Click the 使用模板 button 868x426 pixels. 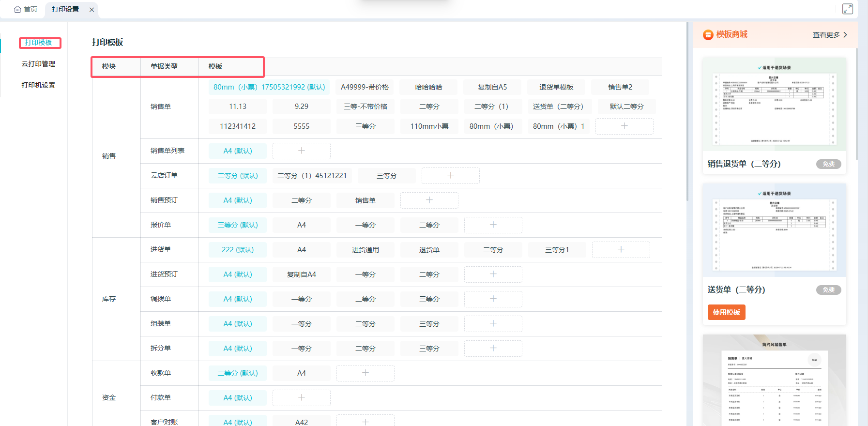(x=726, y=312)
